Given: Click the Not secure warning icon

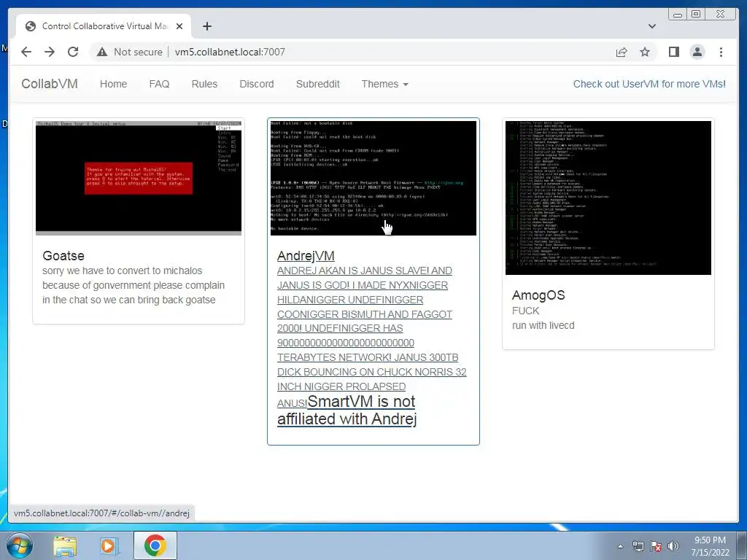Looking at the screenshot, I should pos(102,52).
